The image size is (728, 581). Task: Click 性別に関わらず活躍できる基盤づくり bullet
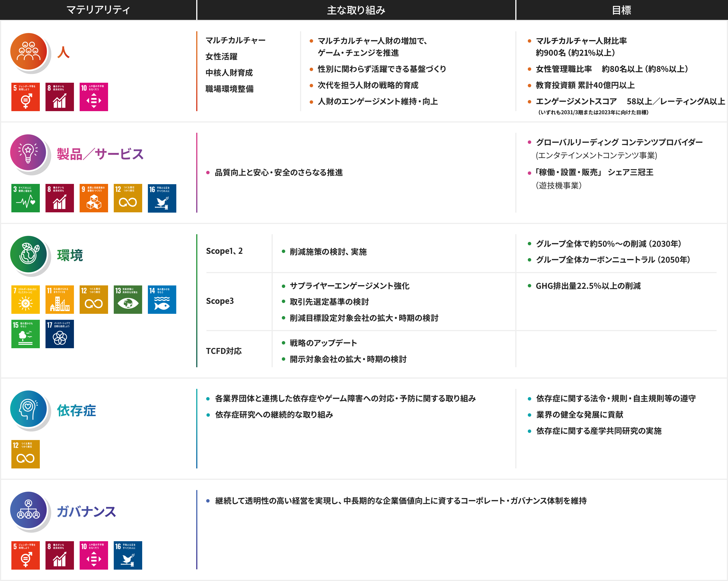pos(382,69)
